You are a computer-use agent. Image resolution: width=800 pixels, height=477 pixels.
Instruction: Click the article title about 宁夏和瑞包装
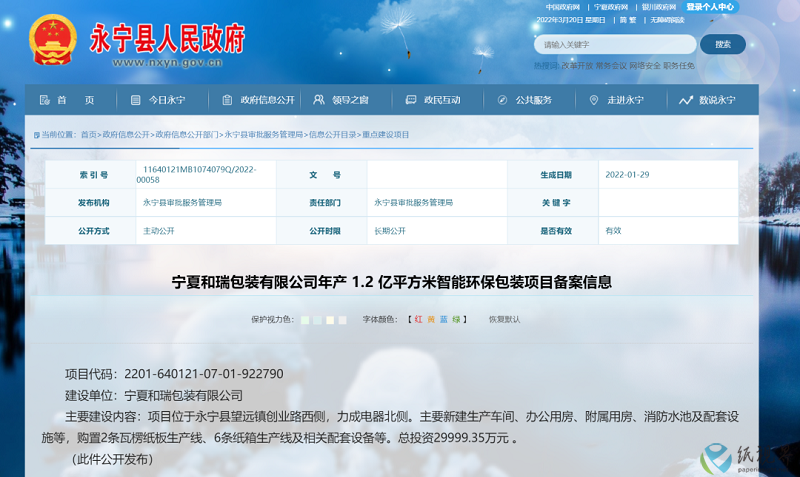[x=391, y=282]
